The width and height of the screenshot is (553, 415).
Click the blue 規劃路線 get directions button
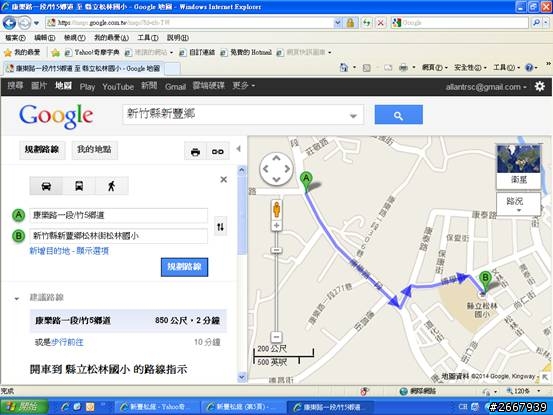coord(184,267)
